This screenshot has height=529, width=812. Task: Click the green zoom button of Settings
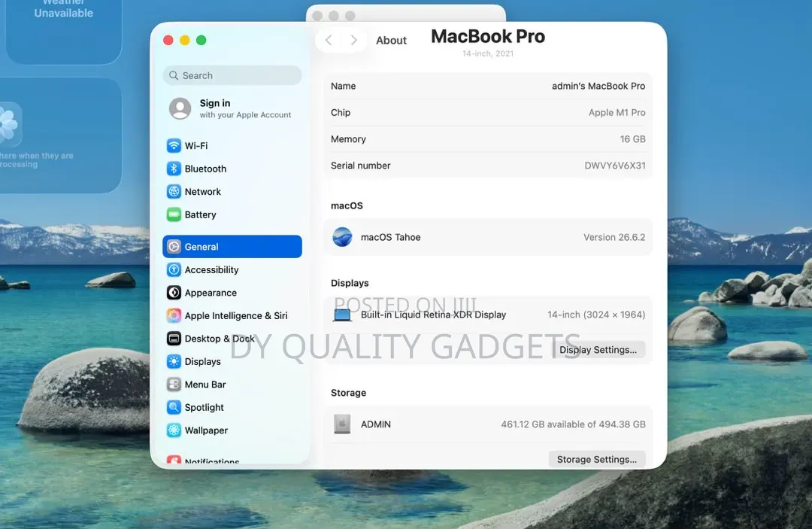coord(201,41)
